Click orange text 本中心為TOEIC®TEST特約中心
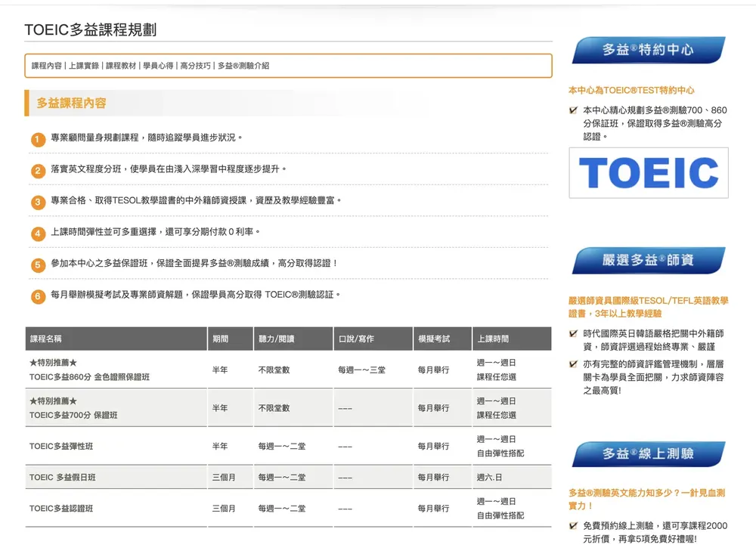 631,90
